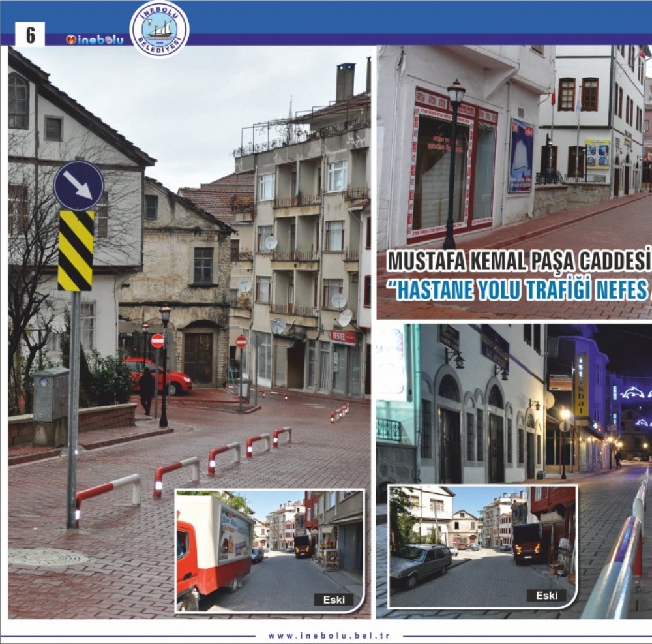Click the red Vestel shop sign
Screen dimensions: 652x644
tap(343, 337)
